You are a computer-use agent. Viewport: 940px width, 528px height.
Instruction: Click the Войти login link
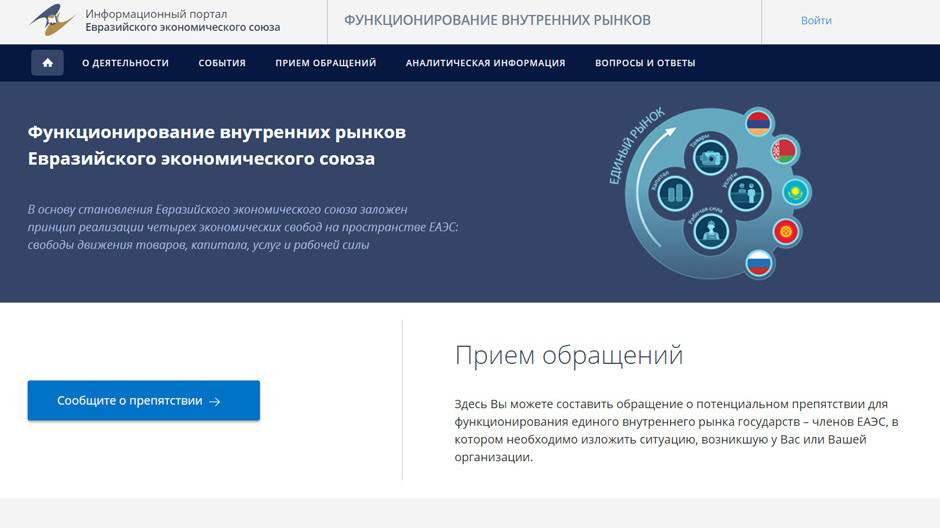point(816,20)
